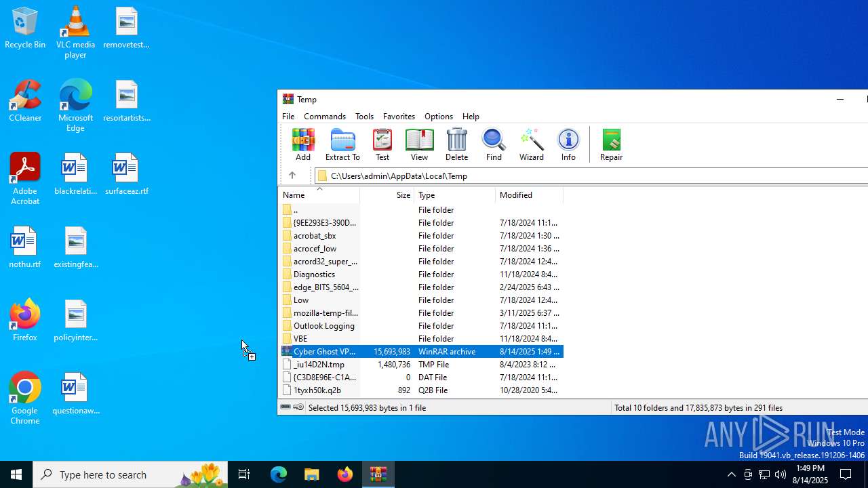Minimize the WinRAR Temp window
The image size is (868, 488).
click(x=840, y=99)
